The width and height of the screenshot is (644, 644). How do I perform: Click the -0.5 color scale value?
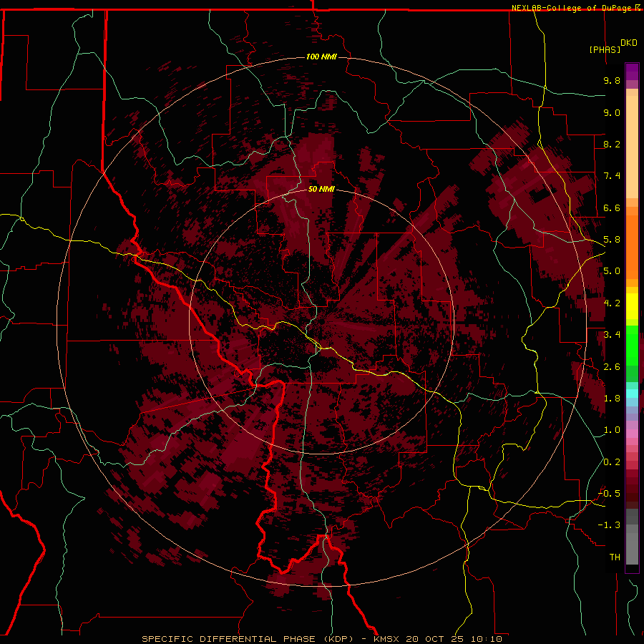click(609, 494)
